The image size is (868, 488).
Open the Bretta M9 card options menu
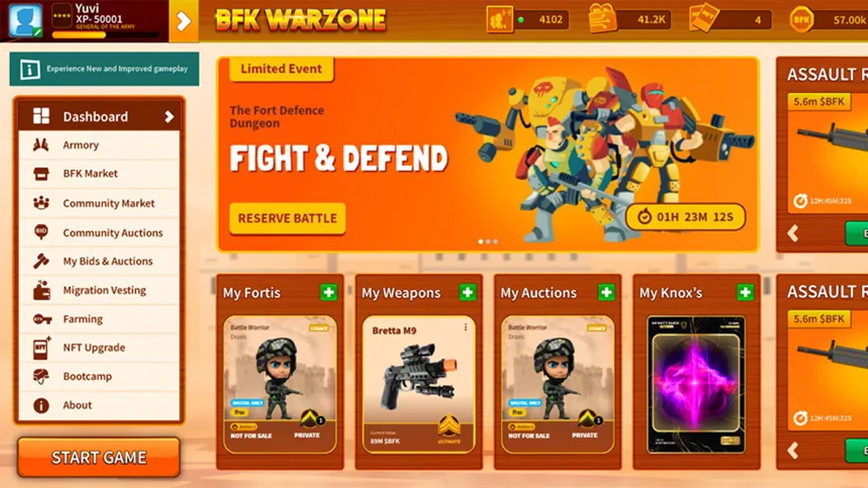pos(465,327)
